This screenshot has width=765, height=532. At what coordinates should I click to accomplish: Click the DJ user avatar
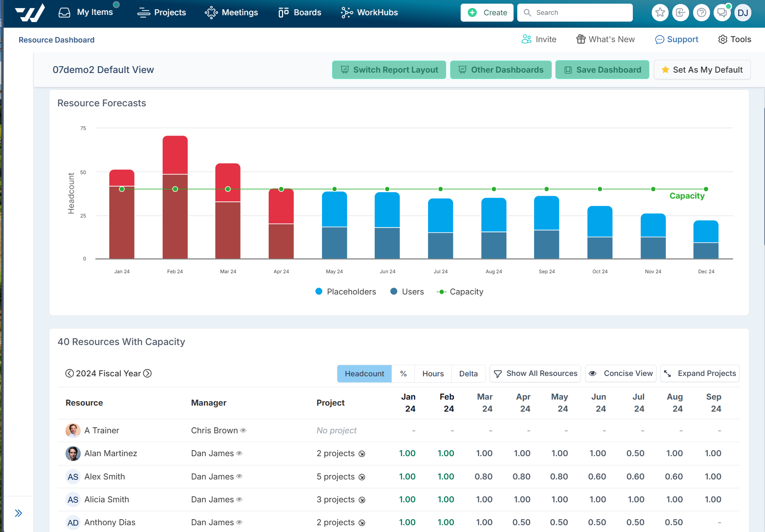(743, 12)
